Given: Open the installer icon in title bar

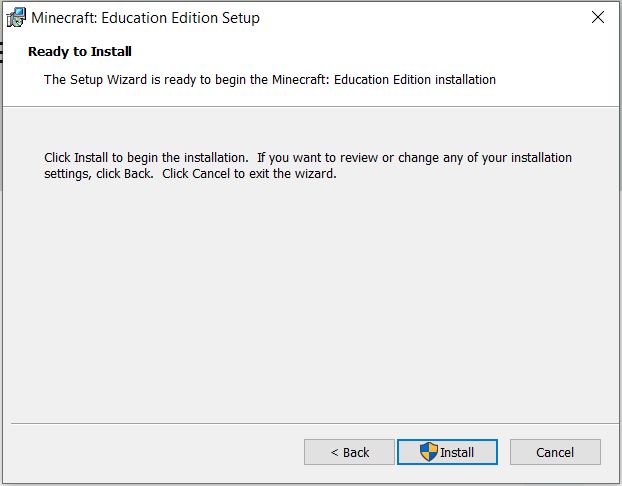Looking at the screenshot, I should point(16,17).
